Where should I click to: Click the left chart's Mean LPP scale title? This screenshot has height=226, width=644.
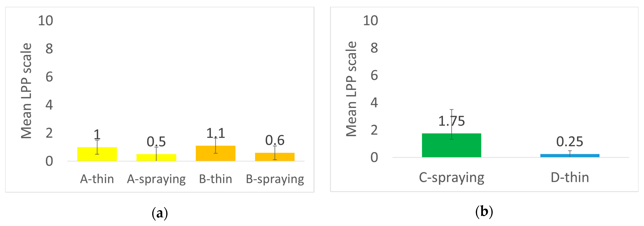(x=26, y=91)
